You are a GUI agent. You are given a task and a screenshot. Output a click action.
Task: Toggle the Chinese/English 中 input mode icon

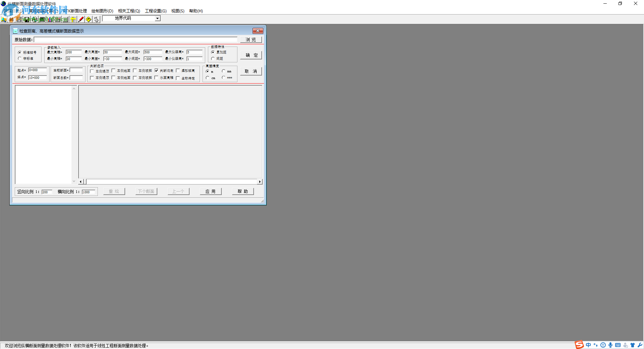pyautogui.click(x=588, y=345)
